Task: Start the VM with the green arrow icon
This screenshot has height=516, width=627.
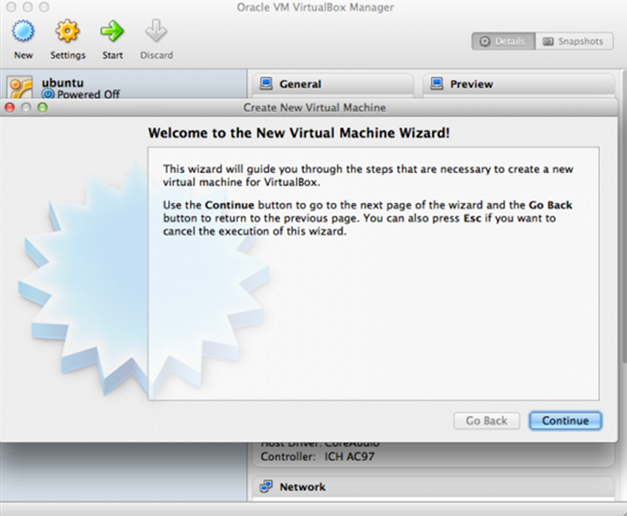Action: [x=112, y=31]
